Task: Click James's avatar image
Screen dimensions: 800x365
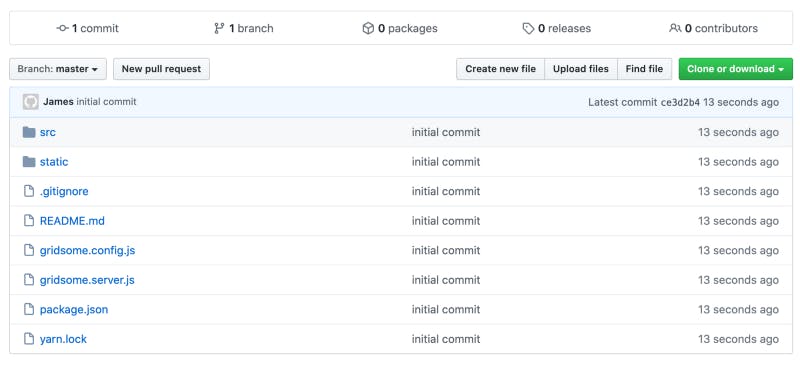Action: pos(31,102)
